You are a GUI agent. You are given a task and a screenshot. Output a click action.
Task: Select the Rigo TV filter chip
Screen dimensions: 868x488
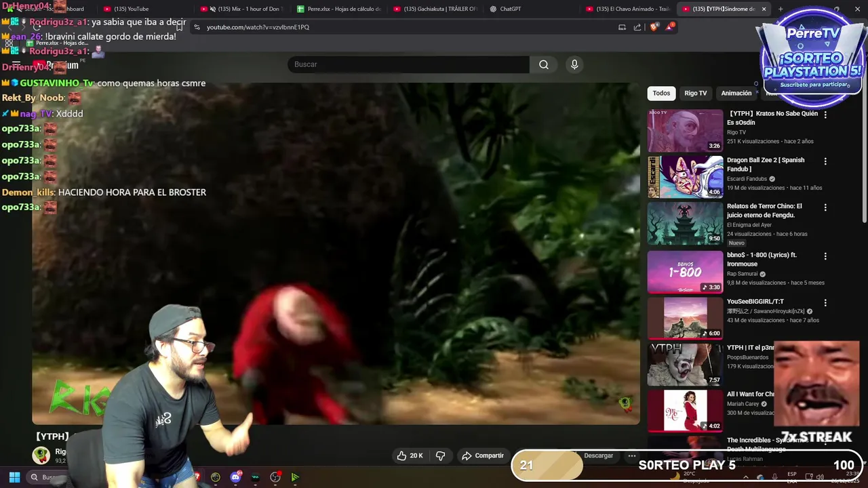coord(695,93)
